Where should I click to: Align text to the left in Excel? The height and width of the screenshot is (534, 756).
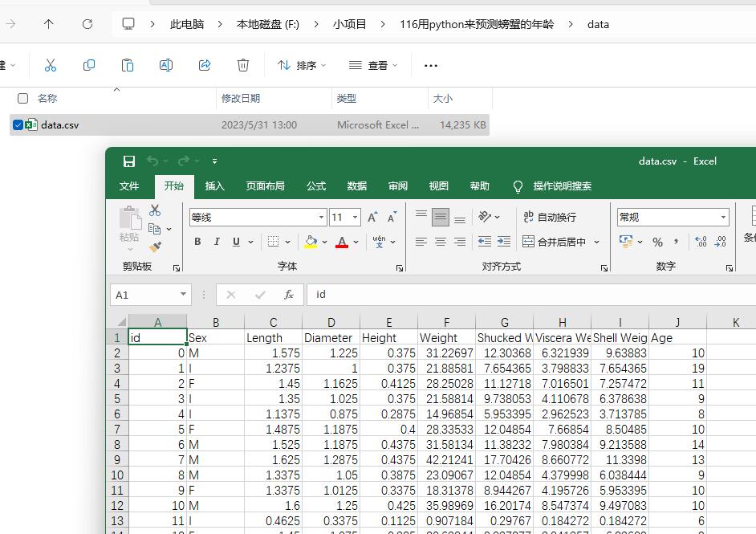[421, 242]
